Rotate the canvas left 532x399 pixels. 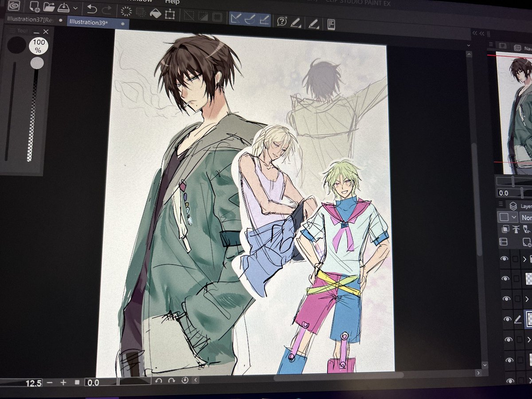159,380
